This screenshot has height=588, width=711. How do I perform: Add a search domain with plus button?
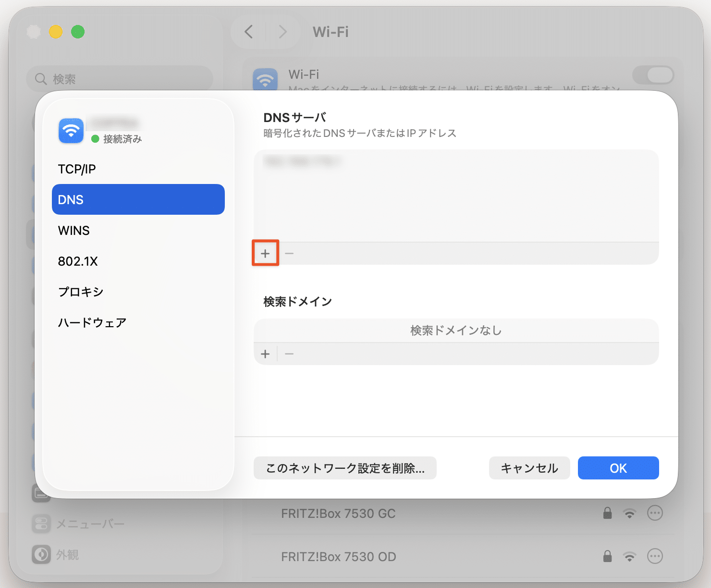point(265,354)
